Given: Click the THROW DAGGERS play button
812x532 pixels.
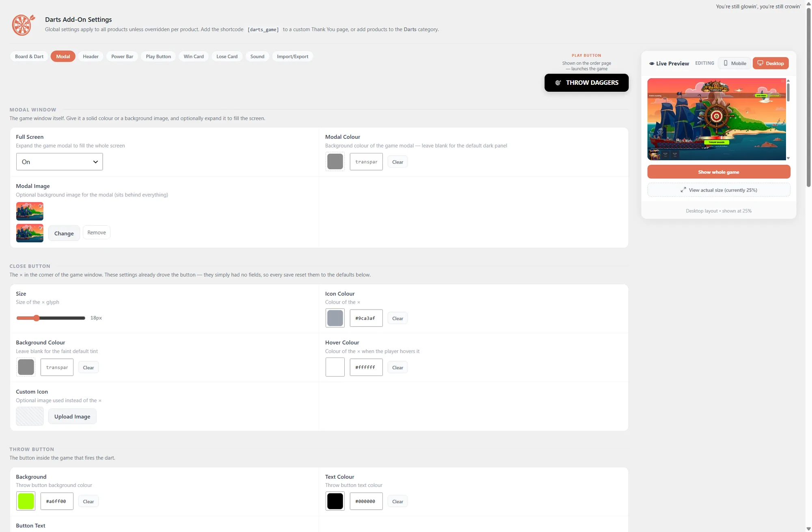Looking at the screenshot, I should pos(587,83).
